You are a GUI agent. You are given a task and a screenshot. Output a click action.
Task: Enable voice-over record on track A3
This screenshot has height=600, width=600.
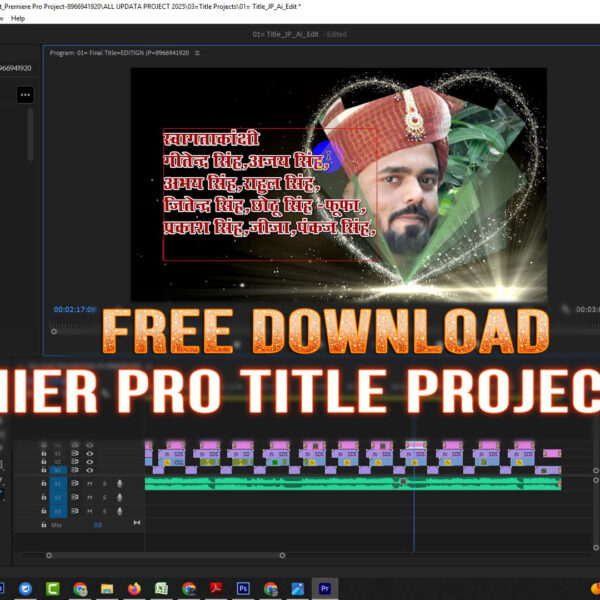coord(120,511)
